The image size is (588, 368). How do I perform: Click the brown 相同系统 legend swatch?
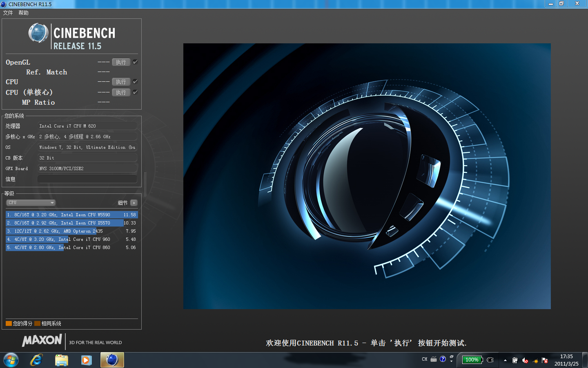pos(37,323)
